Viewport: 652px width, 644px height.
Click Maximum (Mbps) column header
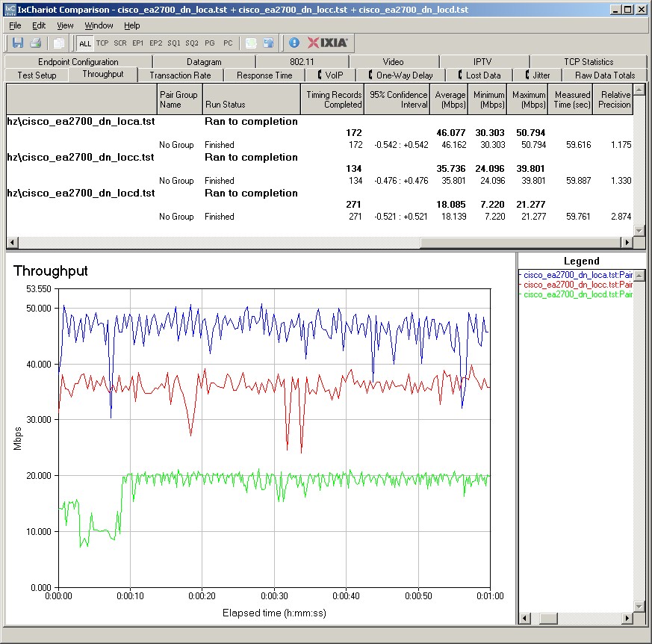pos(528,99)
